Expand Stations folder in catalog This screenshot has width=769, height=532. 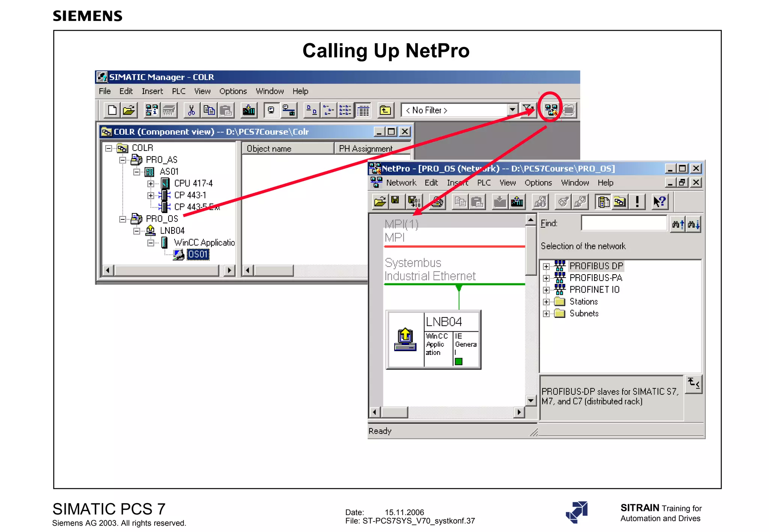pyautogui.click(x=546, y=302)
